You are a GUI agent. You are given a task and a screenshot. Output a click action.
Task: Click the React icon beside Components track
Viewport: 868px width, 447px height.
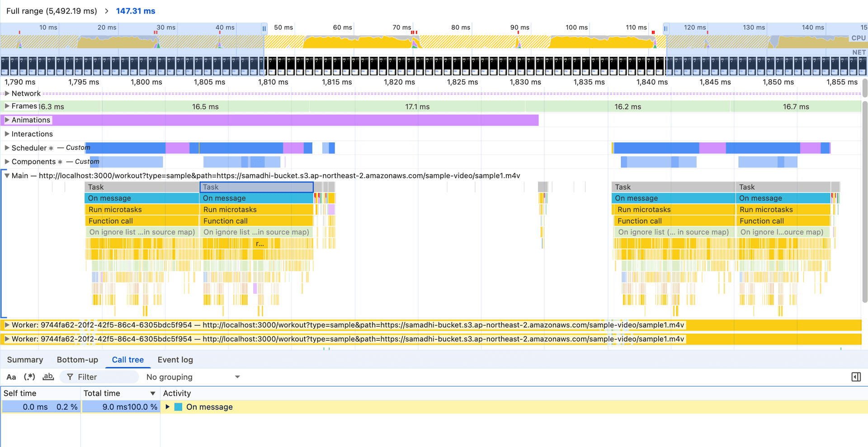point(60,162)
